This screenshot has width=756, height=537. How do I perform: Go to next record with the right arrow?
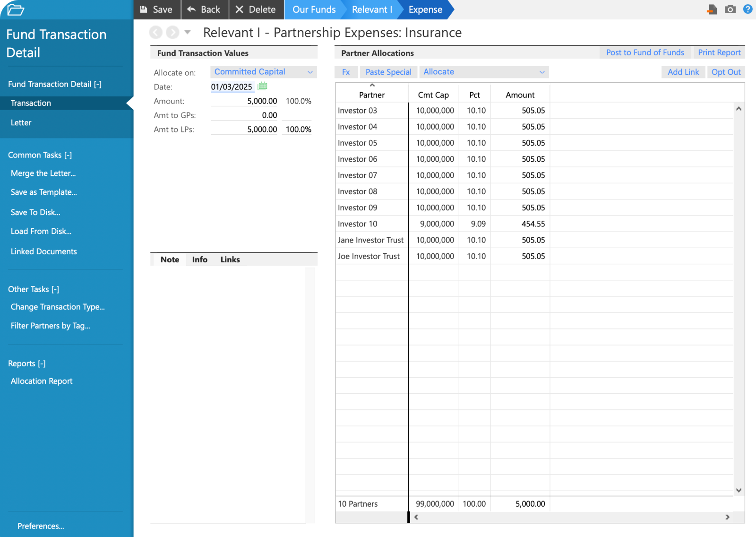(172, 32)
